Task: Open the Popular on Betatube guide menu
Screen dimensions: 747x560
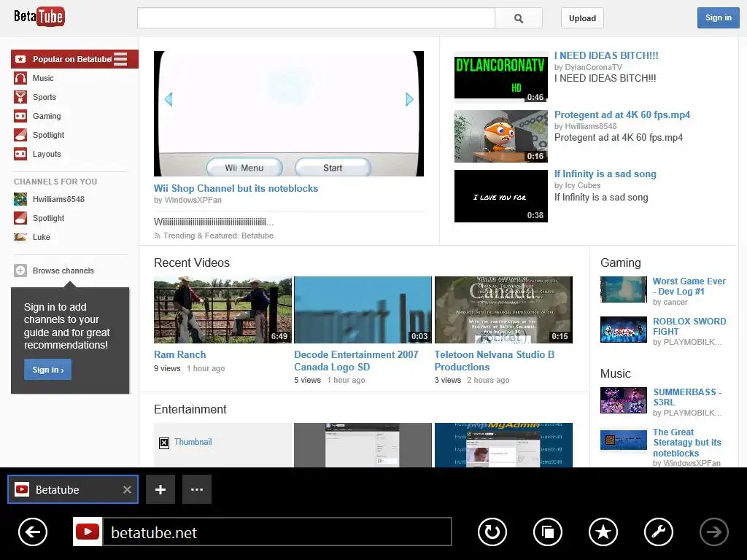Action: 120,59
